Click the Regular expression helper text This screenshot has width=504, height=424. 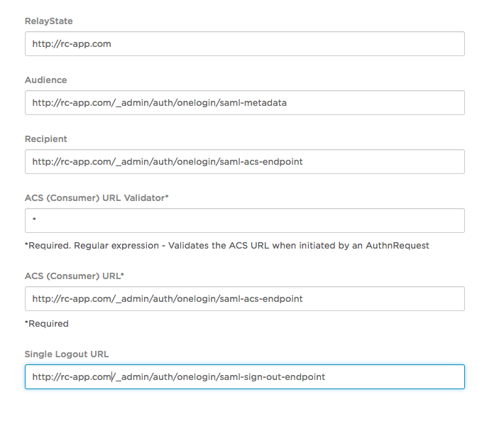click(226, 246)
